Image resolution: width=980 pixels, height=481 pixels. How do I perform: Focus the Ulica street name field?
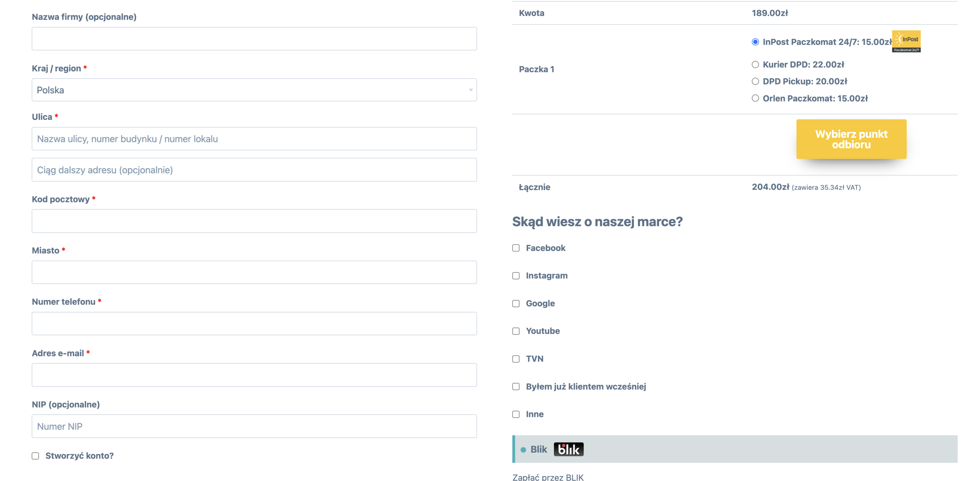pyautogui.click(x=254, y=139)
